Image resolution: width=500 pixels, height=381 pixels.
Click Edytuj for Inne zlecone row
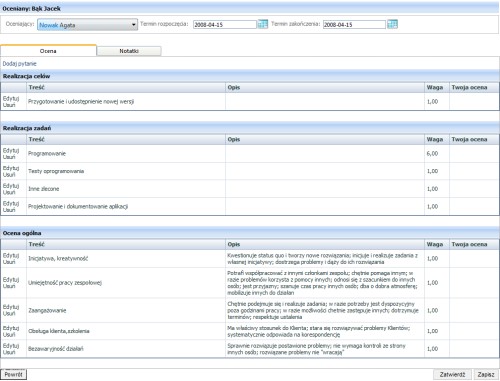click(11, 186)
